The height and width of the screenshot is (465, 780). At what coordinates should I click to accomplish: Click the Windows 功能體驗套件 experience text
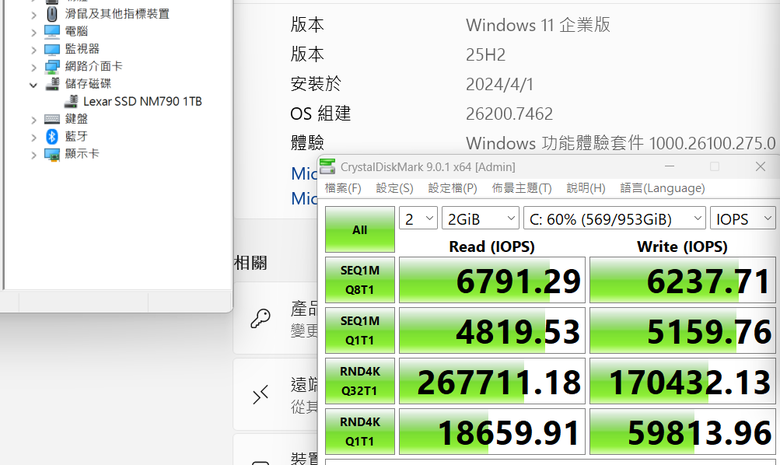(x=620, y=143)
